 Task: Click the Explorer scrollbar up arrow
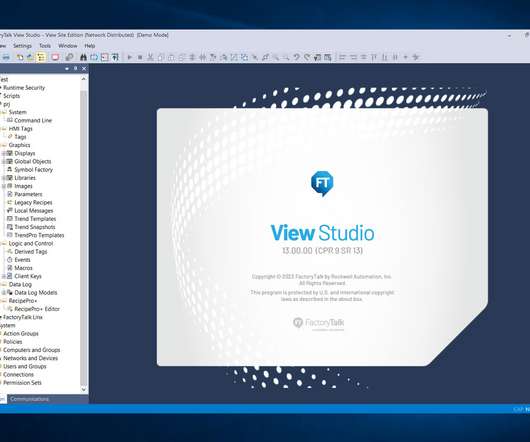pyautogui.click(x=84, y=78)
